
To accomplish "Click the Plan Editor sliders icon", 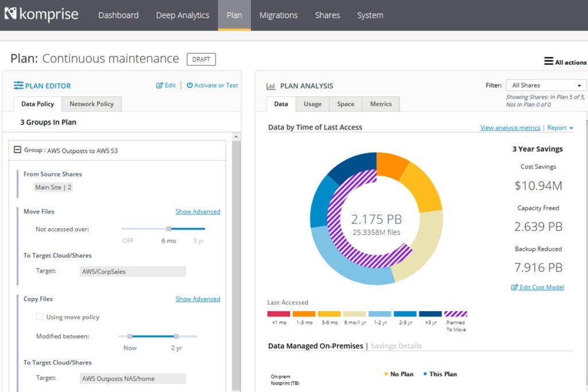I will coord(18,86).
